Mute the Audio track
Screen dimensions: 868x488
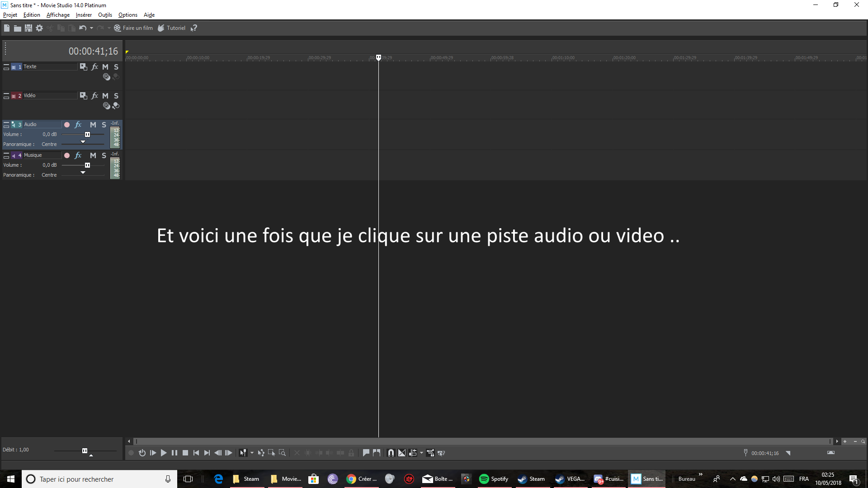tap(93, 125)
